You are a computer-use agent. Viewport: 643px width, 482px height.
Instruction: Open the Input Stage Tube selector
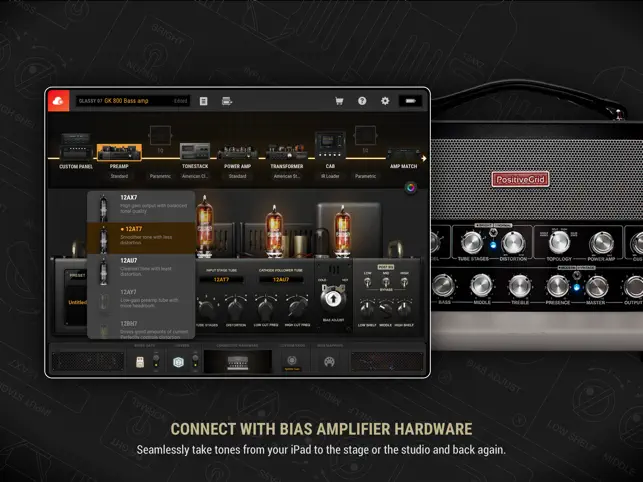tap(221, 279)
